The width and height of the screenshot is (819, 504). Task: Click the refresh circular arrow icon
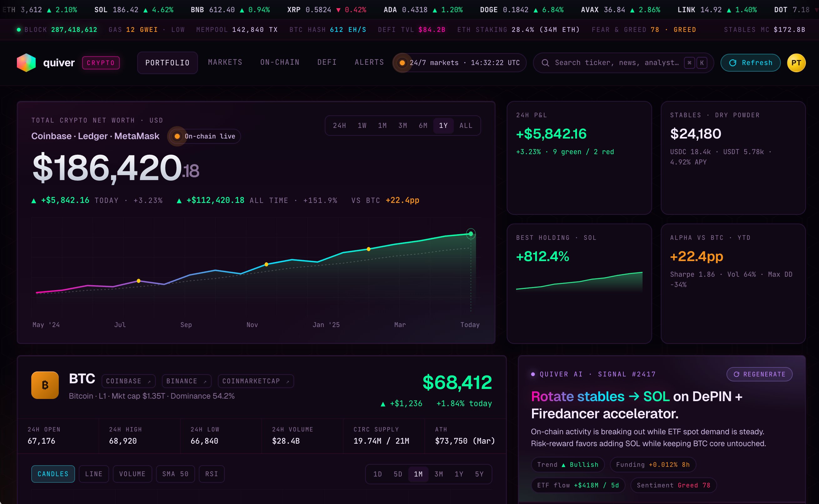[733, 63]
